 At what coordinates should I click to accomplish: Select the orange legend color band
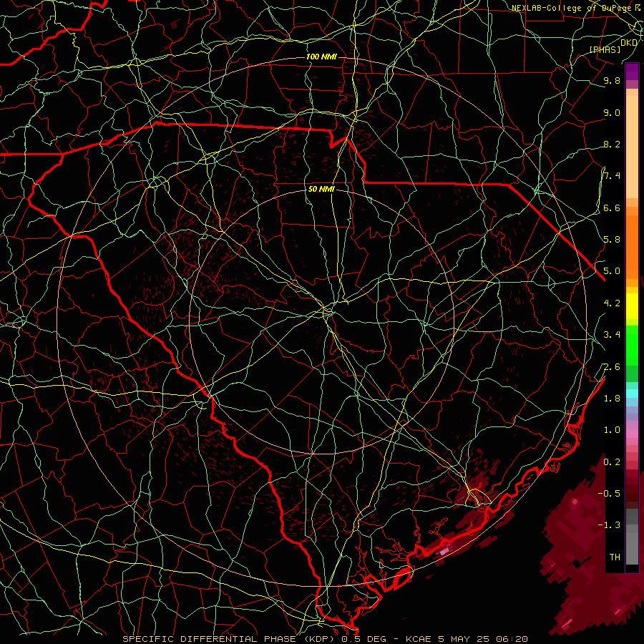[x=632, y=247]
